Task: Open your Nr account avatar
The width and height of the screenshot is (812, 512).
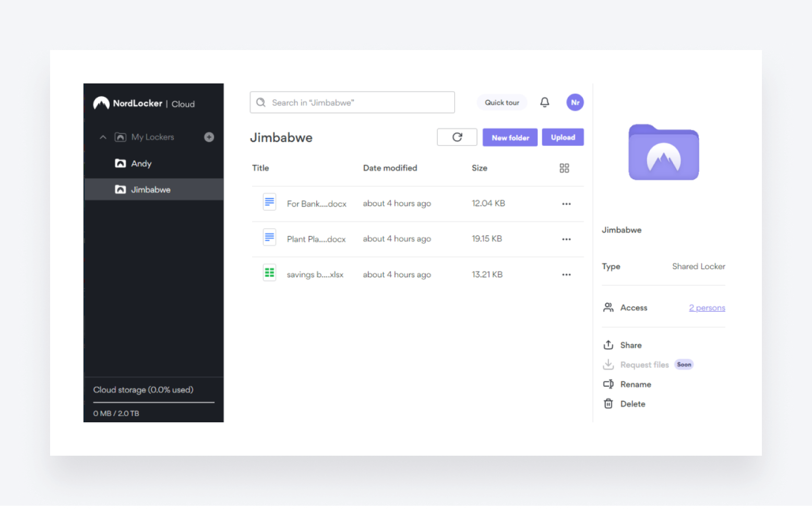Action: pos(575,102)
